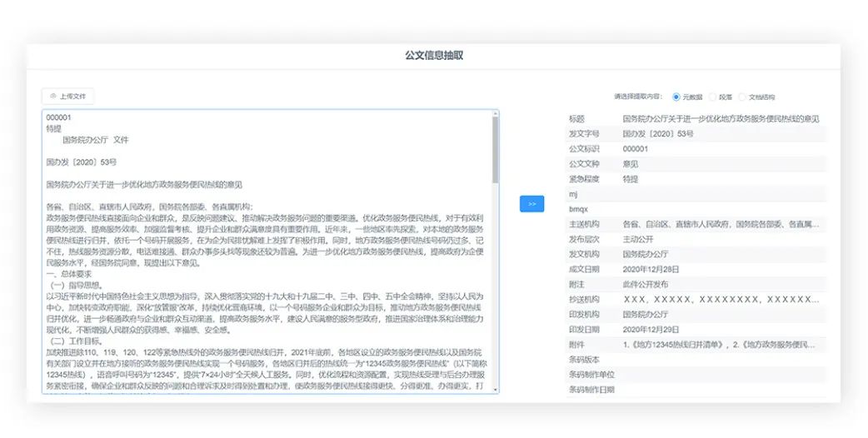This screenshot has height=438, width=868.
Task: Click inside the document text area
Action: coord(267,250)
